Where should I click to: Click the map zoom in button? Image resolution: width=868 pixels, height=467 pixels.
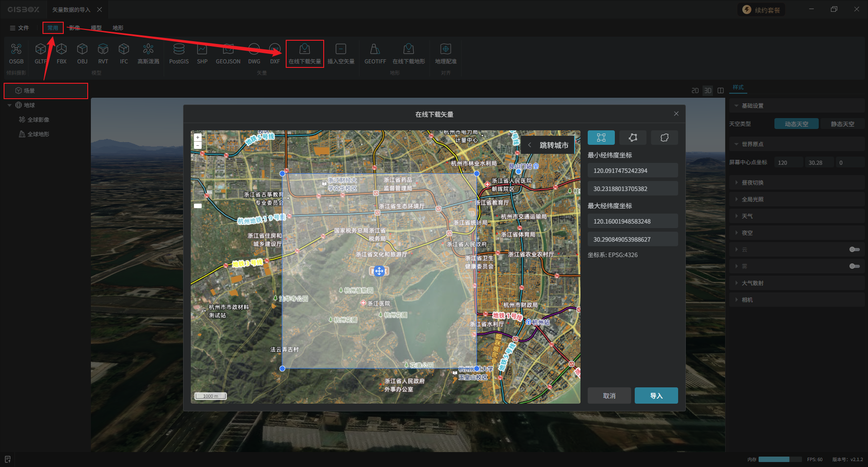(x=198, y=137)
